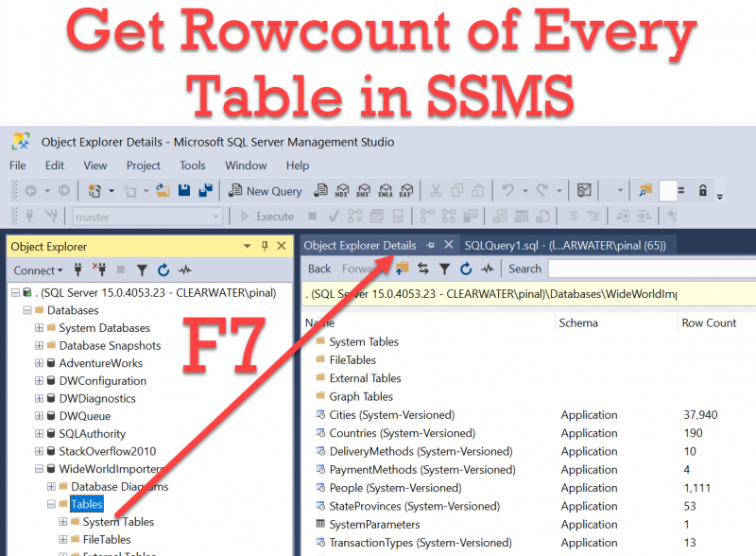This screenshot has height=556, width=756.
Task: Click the MDX query icon
Action: [x=342, y=191]
